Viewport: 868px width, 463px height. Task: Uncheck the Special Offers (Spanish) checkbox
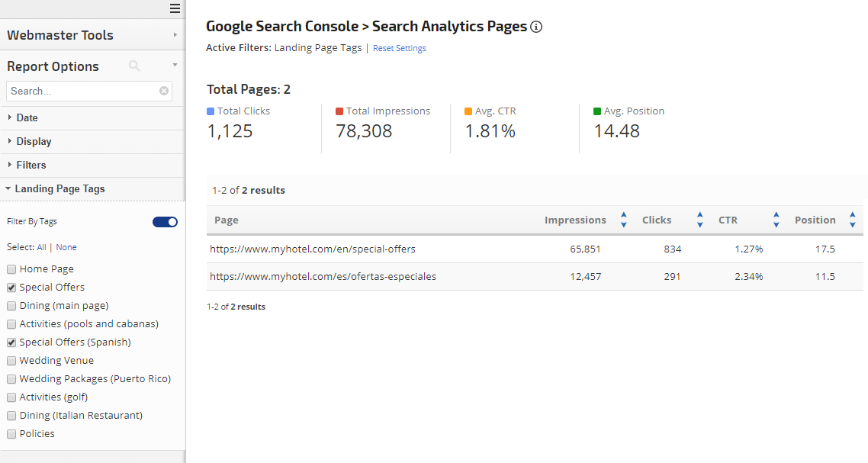click(11, 342)
